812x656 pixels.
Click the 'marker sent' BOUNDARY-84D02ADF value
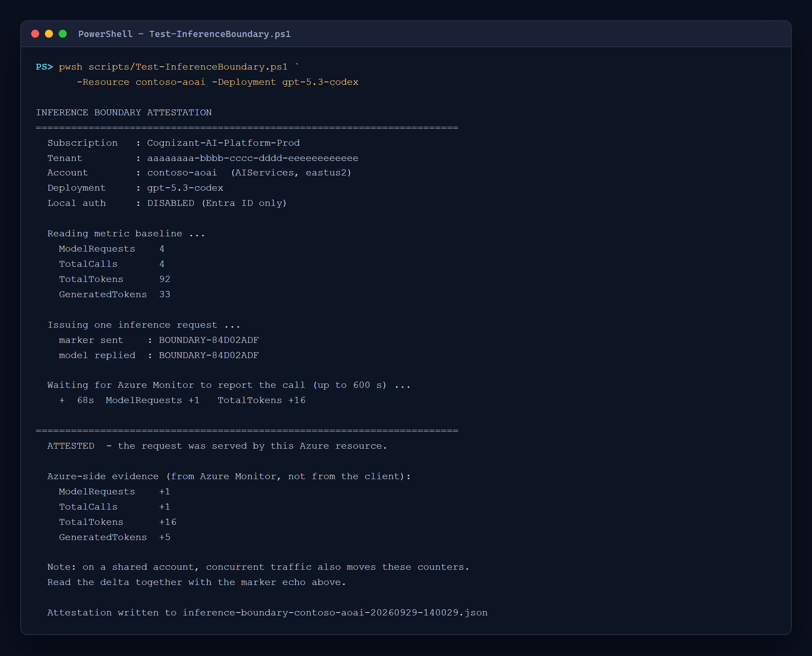[x=209, y=340]
